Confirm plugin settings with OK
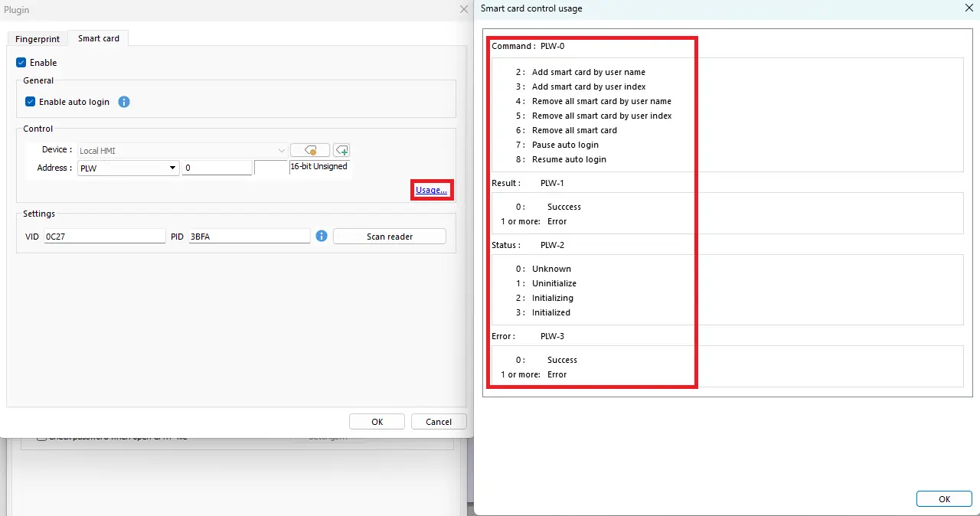 click(x=377, y=421)
